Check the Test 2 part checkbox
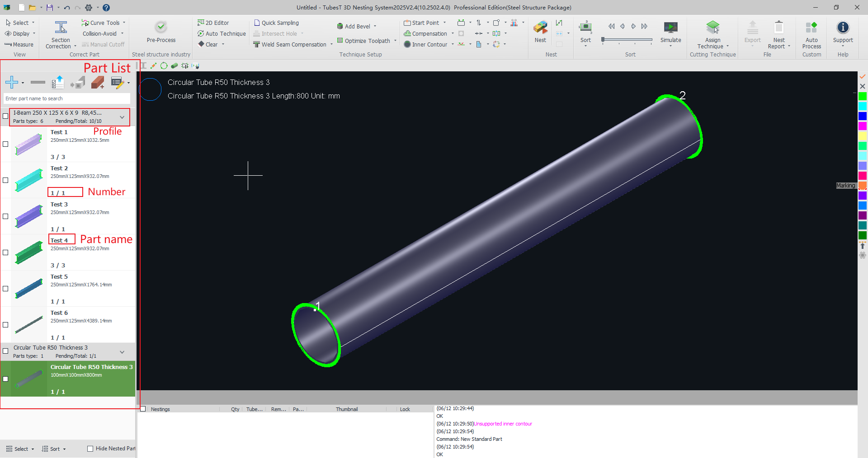 pos(5,180)
